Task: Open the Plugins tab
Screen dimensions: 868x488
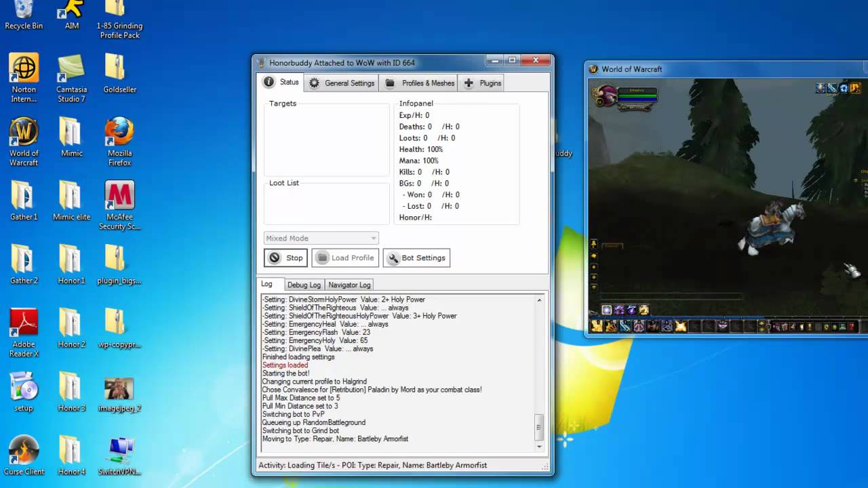Action: (483, 83)
